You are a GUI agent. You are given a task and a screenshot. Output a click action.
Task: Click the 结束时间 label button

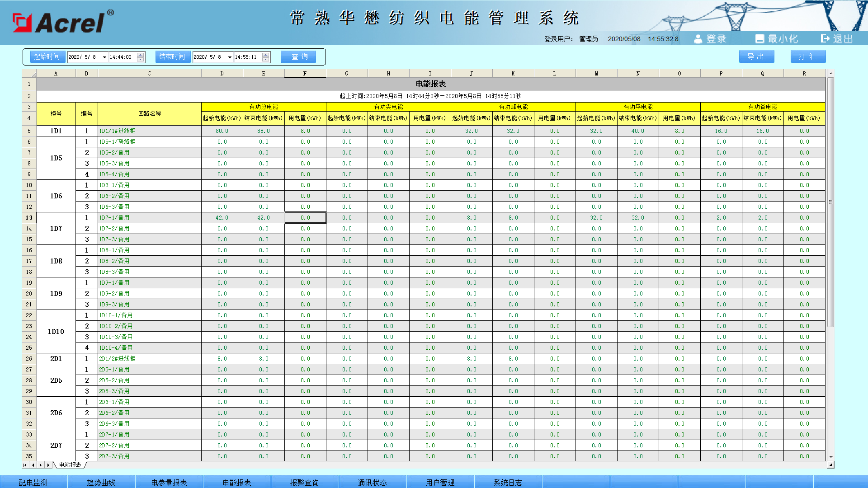pos(173,56)
